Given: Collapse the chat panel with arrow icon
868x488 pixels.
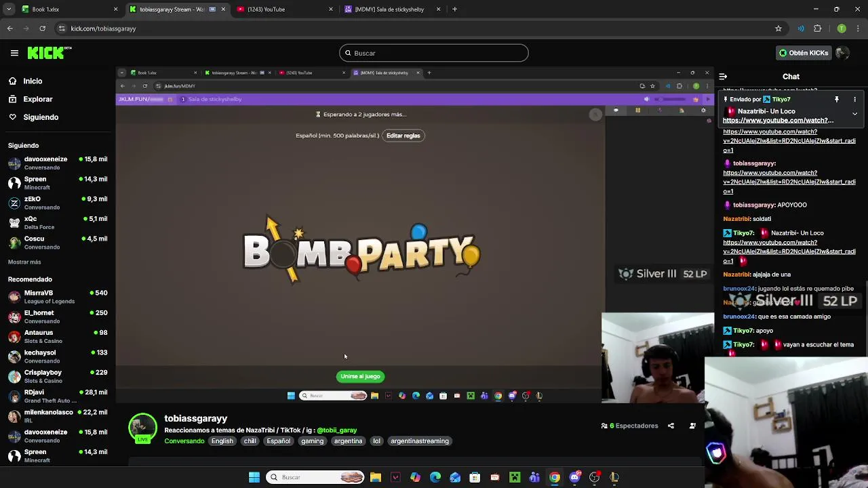Looking at the screenshot, I should [723, 77].
